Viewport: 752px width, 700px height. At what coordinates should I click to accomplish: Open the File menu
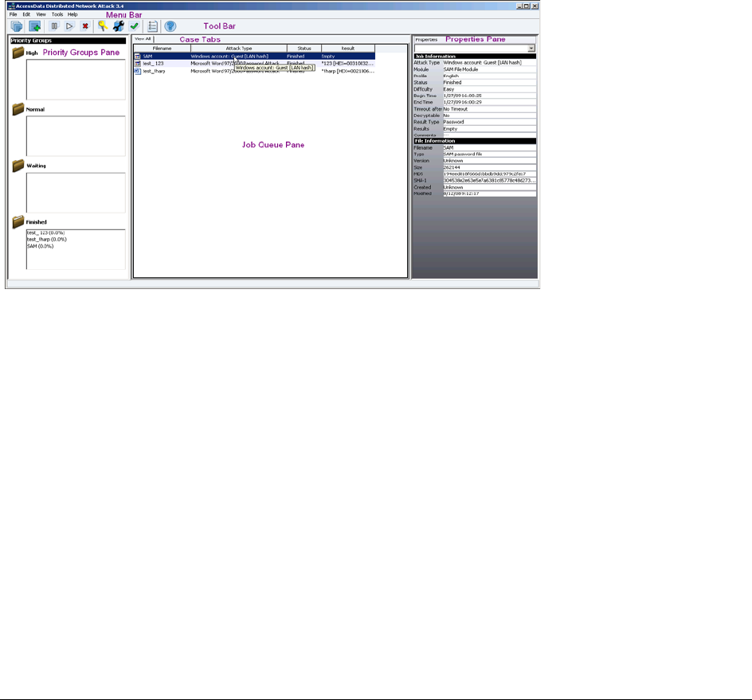click(x=14, y=14)
